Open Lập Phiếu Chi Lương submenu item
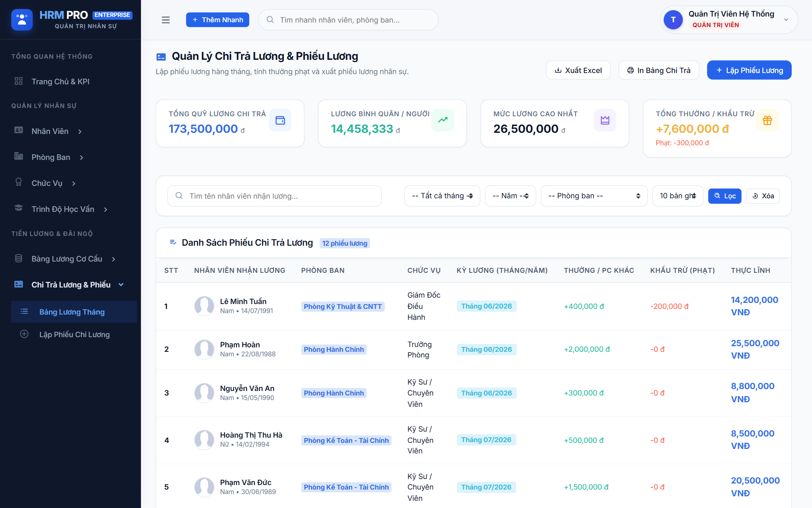This screenshot has height=508, width=812. click(x=74, y=335)
